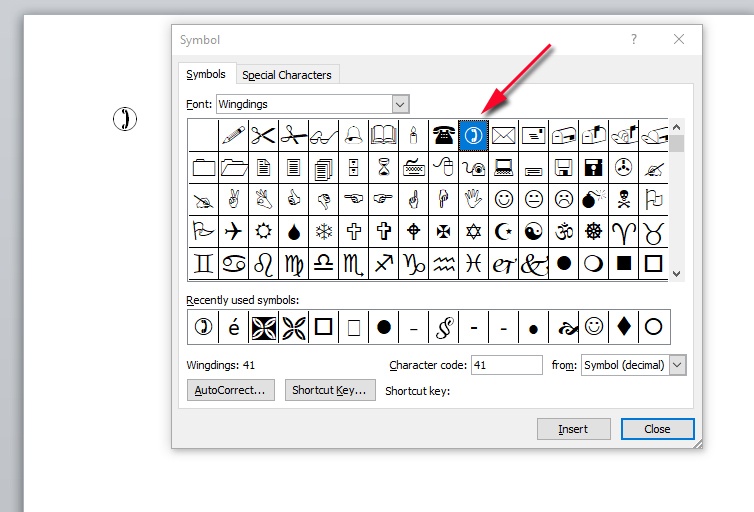Click the AutoCorrect button
Image resolution: width=754 pixels, height=512 pixels.
coord(230,390)
